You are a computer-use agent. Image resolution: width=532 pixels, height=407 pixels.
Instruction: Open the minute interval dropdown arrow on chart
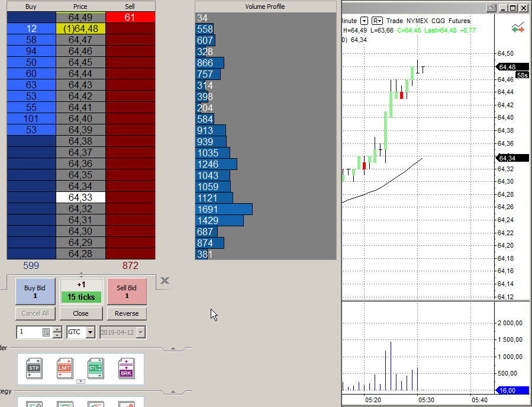(364, 21)
